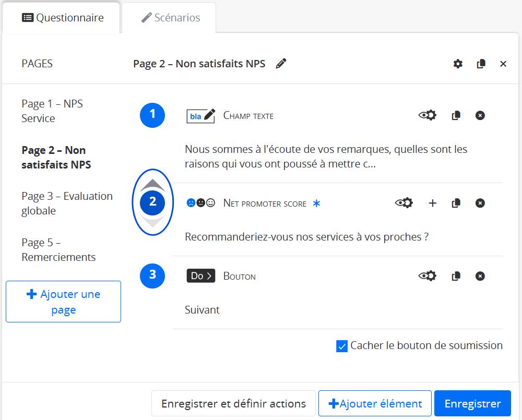
Task: Duplicate the Champ texte element
Action: 456,115
